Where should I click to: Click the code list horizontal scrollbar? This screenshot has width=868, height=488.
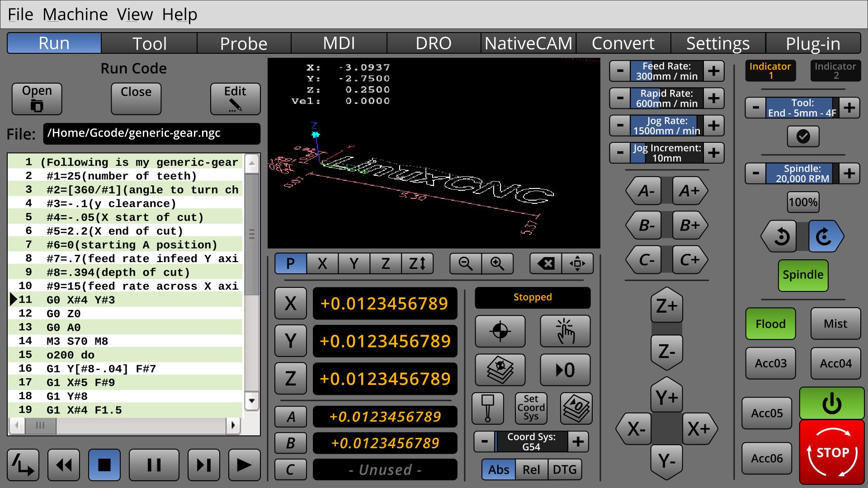pos(124,425)
